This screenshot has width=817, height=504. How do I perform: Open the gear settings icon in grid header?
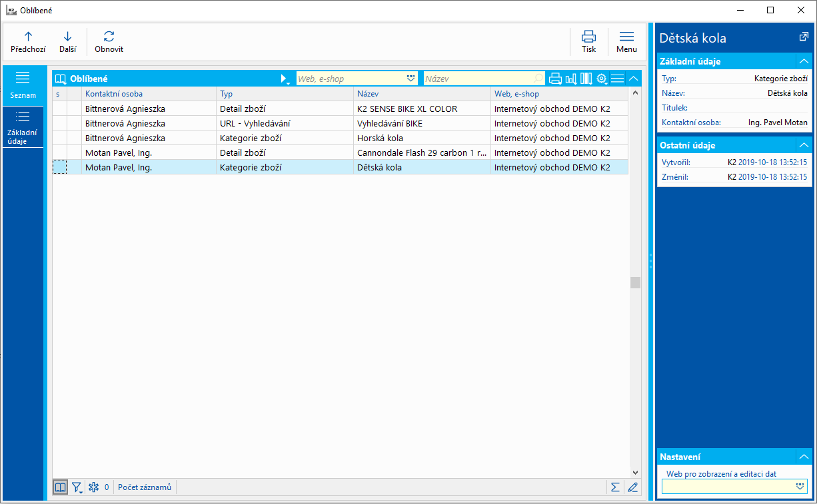tap(602, 79)
